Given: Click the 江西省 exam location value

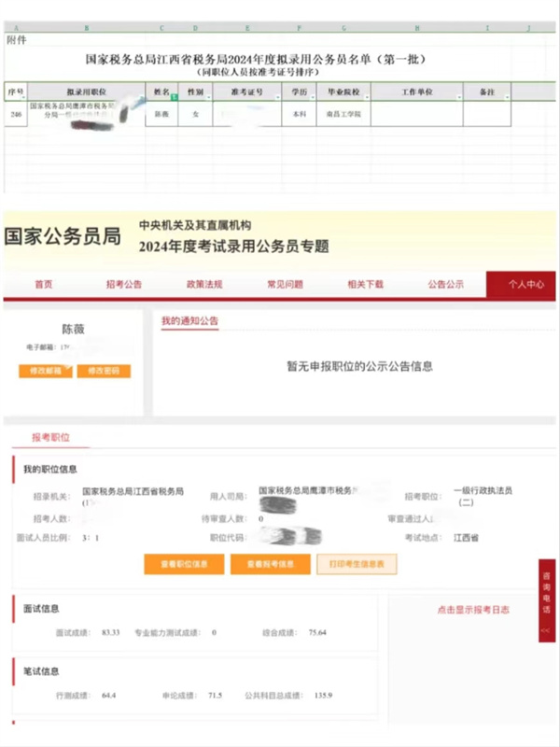Looking at the screenshot, I should 466,538.
